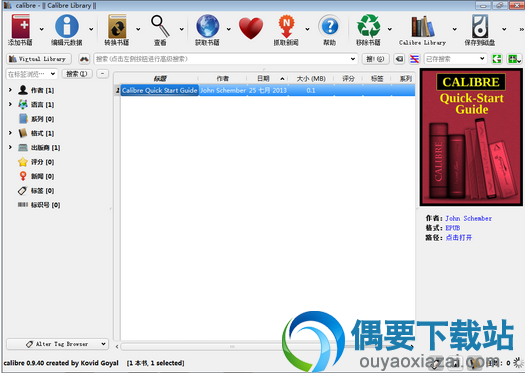The width and height of the screenshot is (525, 373).
Task: Open dropdown arrow next to Remove books
Action: pyautogui.click(x=390, y=29)
